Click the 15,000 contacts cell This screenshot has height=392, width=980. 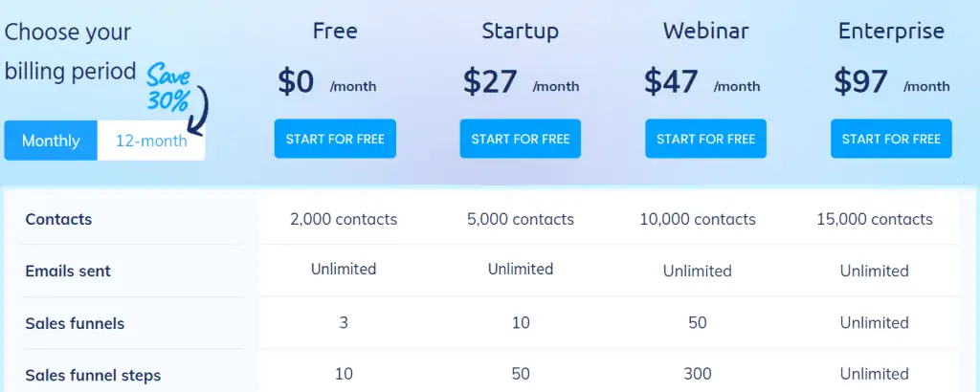tap(875, 219)
